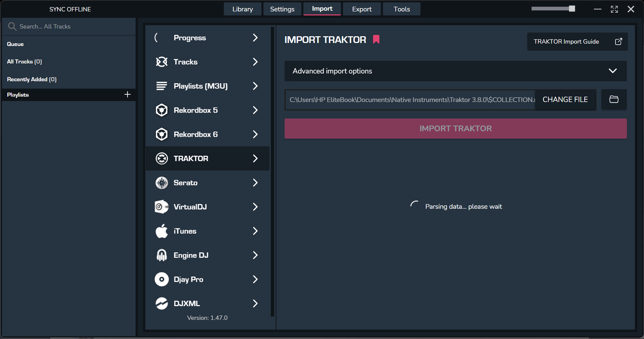644x339 pixels.
Task: Select the Import tab
Action: 322,9
